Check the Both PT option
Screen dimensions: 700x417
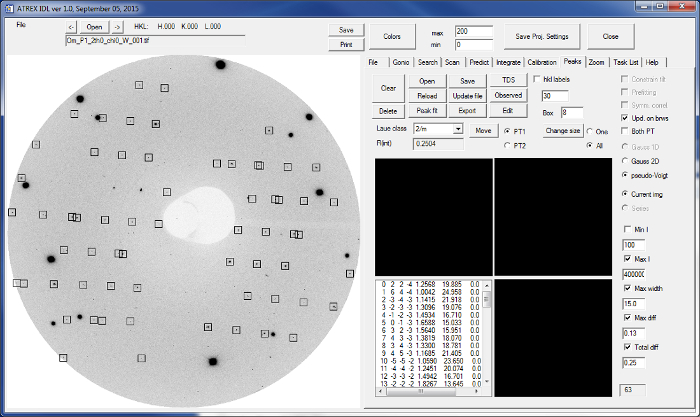coord(625,131)
